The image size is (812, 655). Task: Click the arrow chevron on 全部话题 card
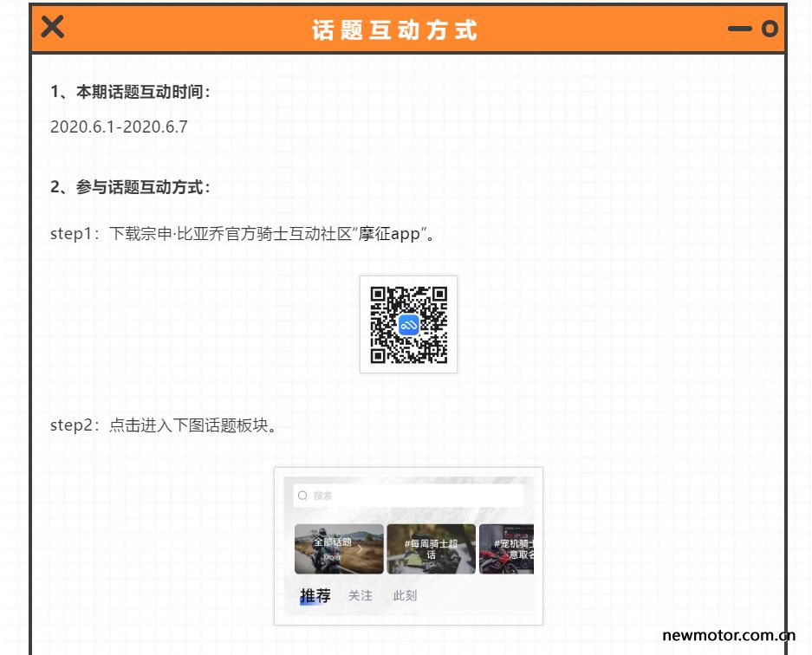coord(361,548)
